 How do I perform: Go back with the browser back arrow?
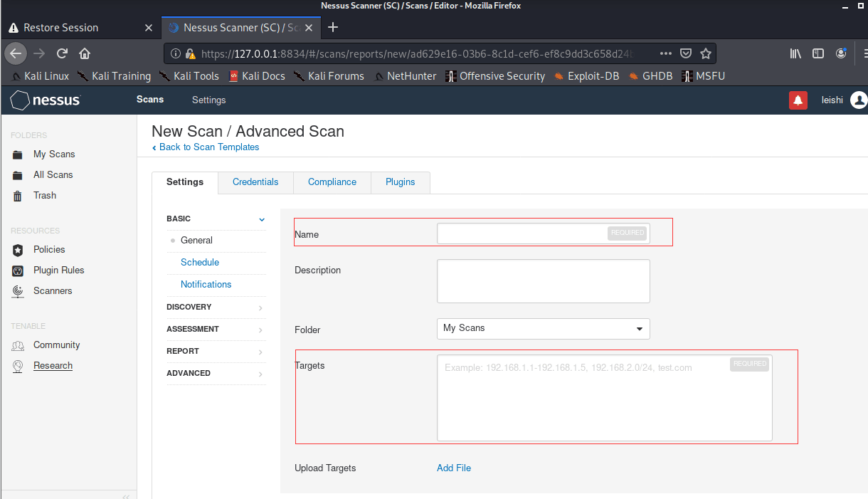(16, 53)
